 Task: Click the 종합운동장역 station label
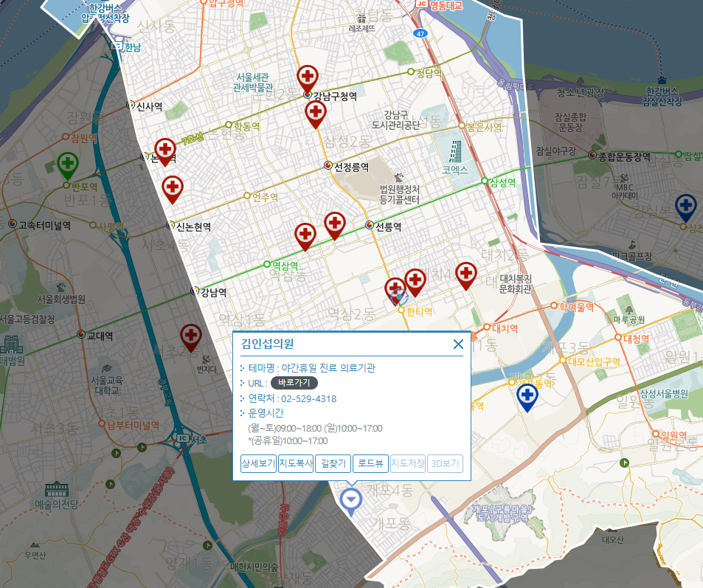click(624, 157)
